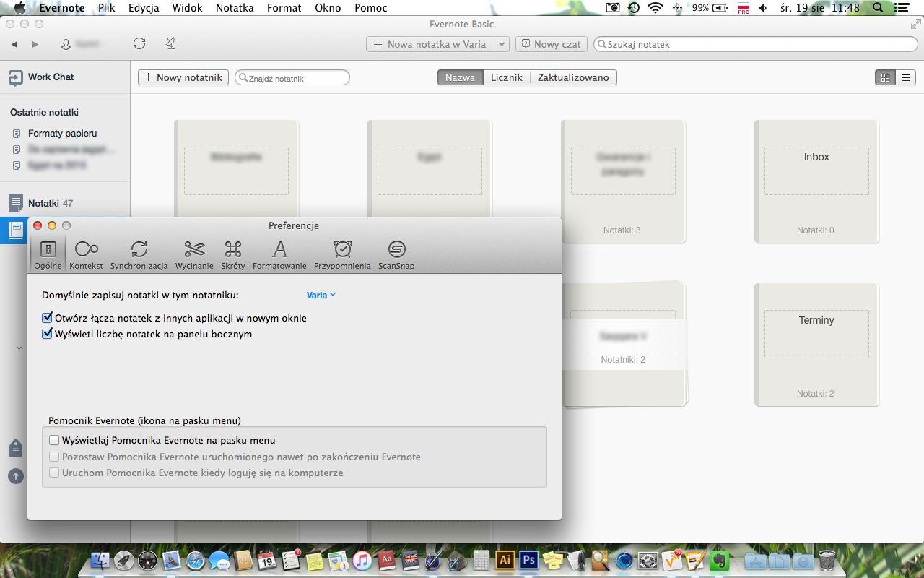Click the upgrade arrow sidebar icon

(15, 476)
